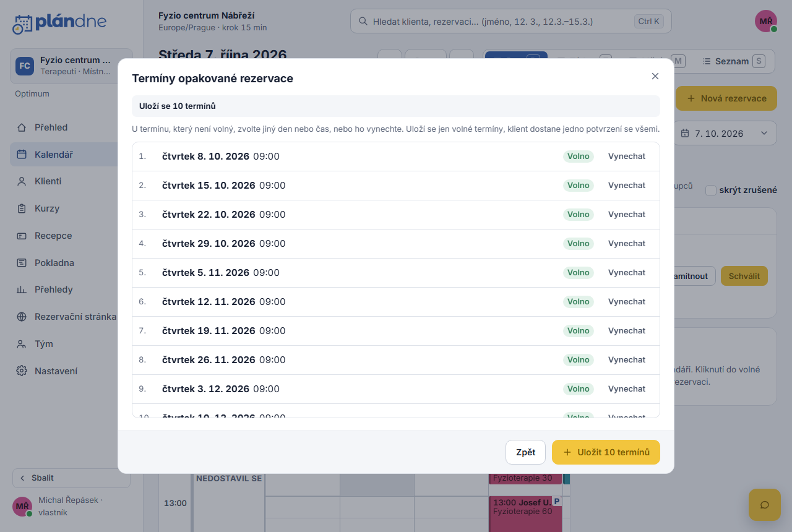792x532 pixels.
Task: Open Přehled via its home icon
Action: (x=22, y=127)
